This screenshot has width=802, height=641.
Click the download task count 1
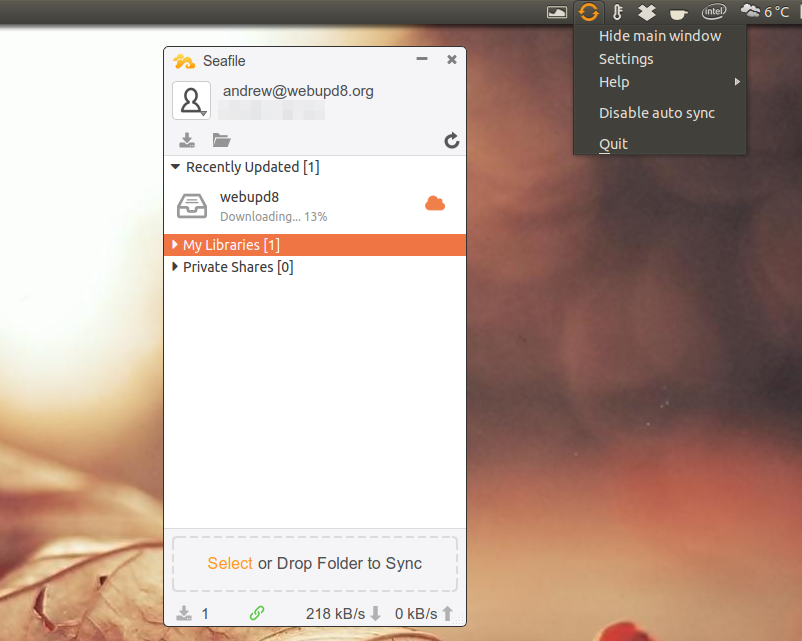205,613
